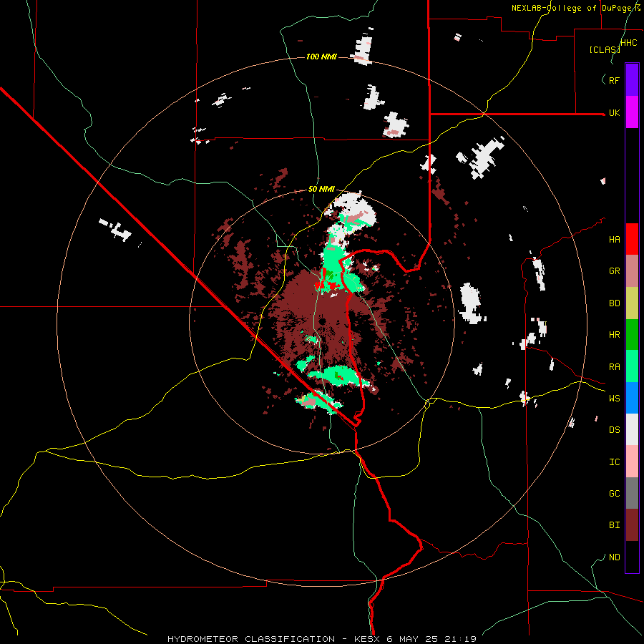644x644 pixels.
Task: Click the '100 NMI' range ring label
Action: (321, 57)
